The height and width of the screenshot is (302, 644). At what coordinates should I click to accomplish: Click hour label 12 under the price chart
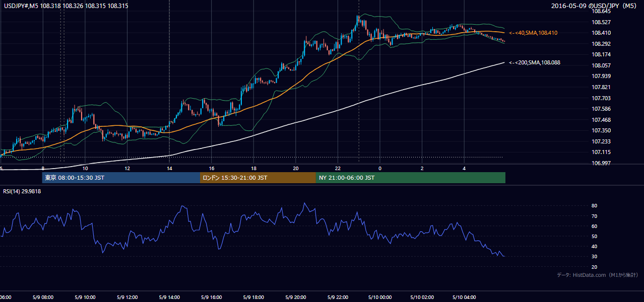click(127, 168)
